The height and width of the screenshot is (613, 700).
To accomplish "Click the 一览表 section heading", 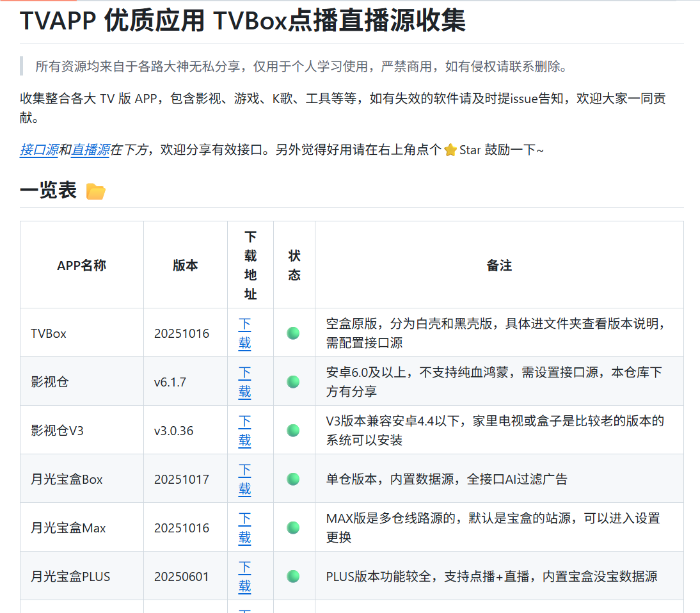I will 46,190.
